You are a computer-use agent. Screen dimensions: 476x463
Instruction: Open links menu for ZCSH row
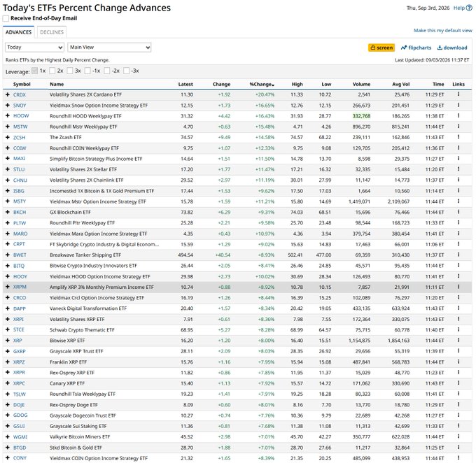click(458, 137)
